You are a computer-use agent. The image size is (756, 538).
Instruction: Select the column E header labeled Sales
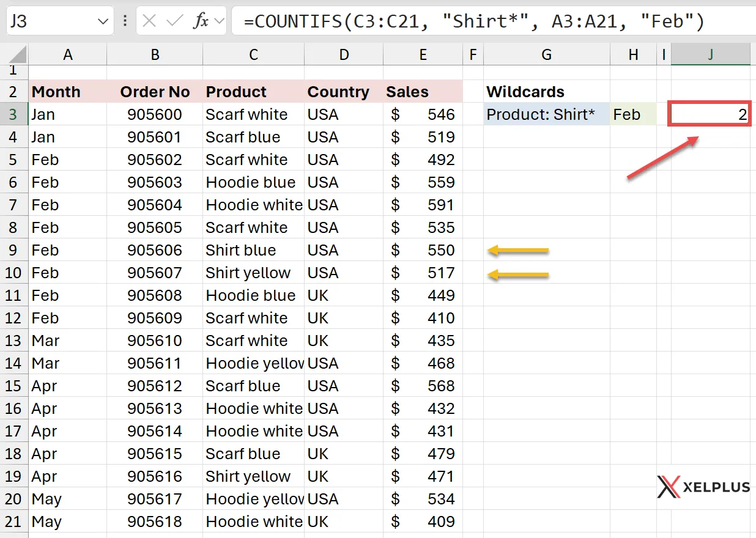click(423, 54)
